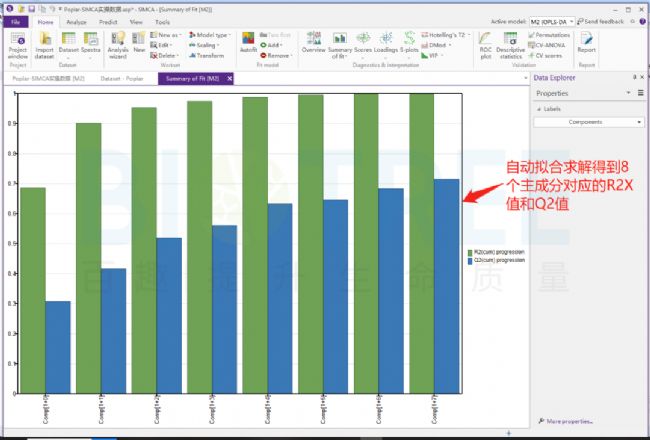This screenshot has height=440, width=650.
Task: Open More properties link
Action: click(x=566, y=421)
